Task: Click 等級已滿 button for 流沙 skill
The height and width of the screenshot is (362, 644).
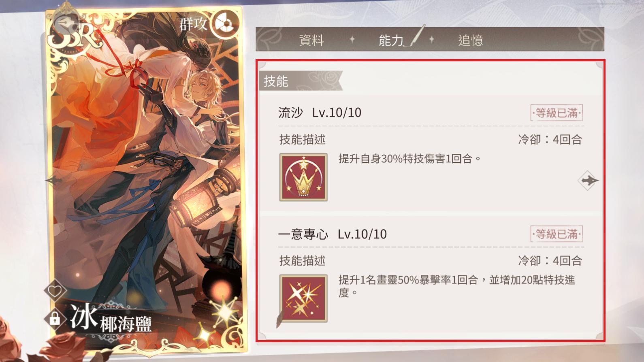Action: [557, 113]
